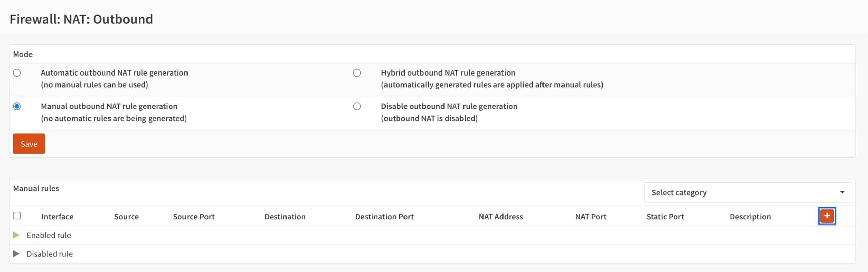
Task: Click the gray disabled rule triangle icon
Action: click(x=16, y=254)
